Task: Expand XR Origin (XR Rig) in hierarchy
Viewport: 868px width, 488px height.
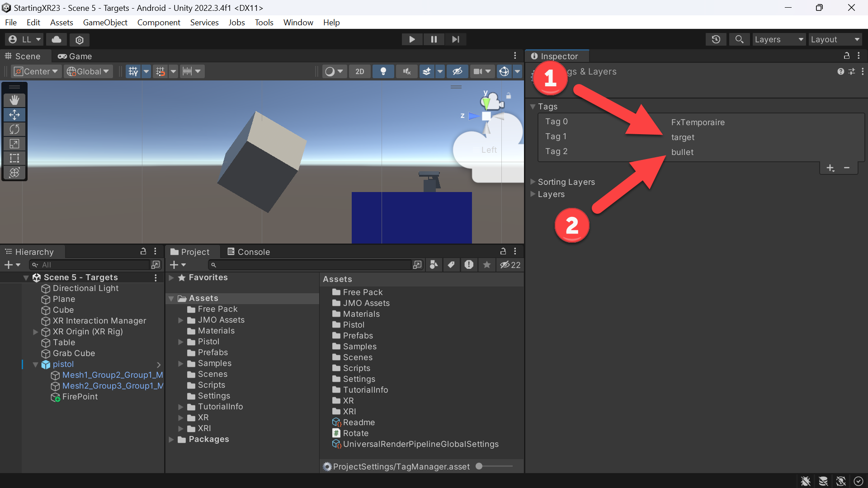Action: pos(35,332)
